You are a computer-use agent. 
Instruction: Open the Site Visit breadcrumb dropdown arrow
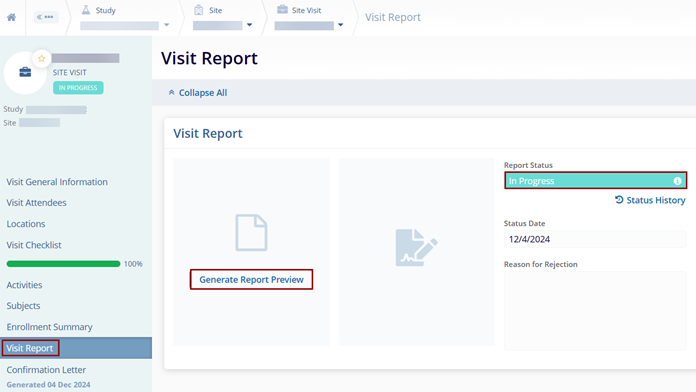(x=340, y=25)
